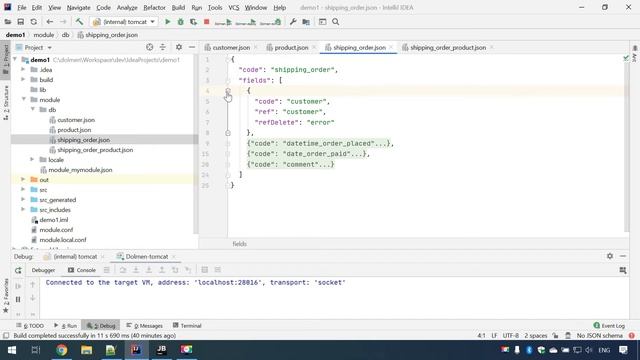Click the layout window icon in toolbar

pyautogui.click(x=322, y=22)
